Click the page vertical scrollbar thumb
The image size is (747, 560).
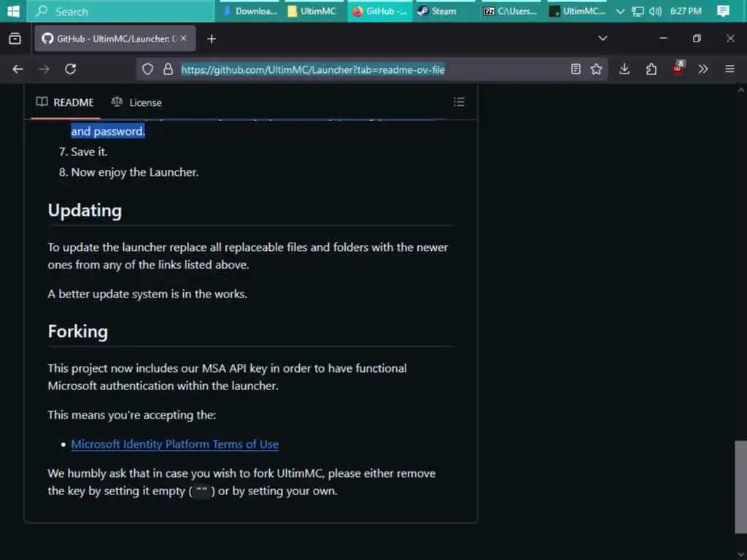click(x=740, y=487)
